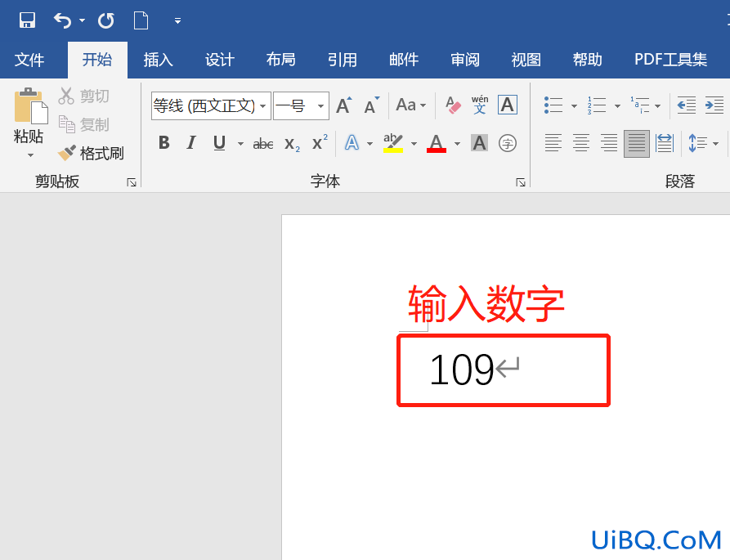Screen dimensions: 730x560
Task: Toggle superscript formatting
Action: [x=320, y=143]
